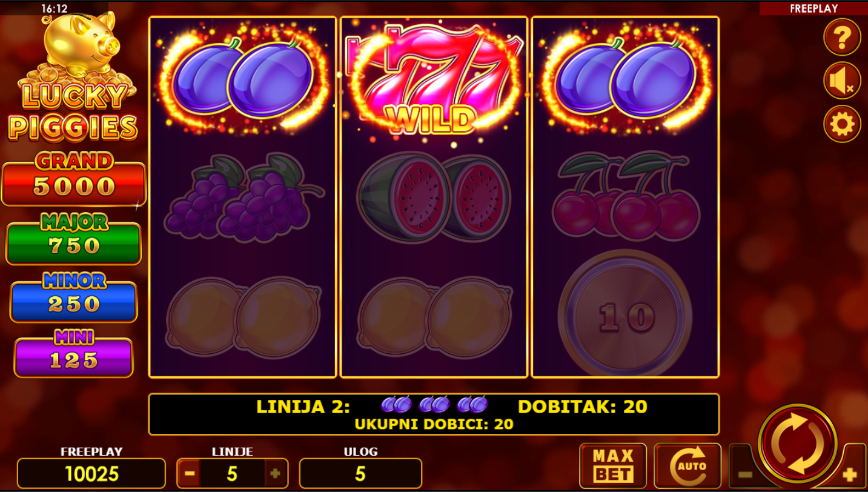Select the GRAND 5000 jackpot panel
The image size is (868, 492).
pyautogui.click(x=74, y=184)
